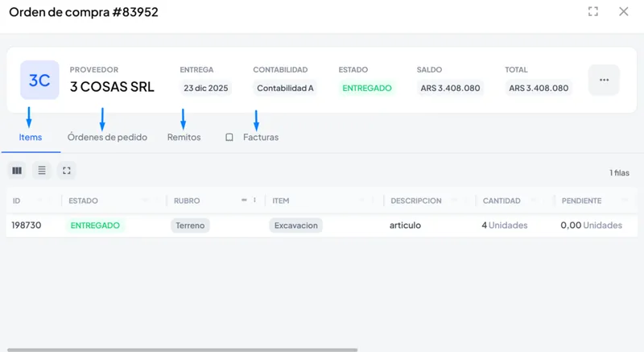This screenshot has height=352, width=644.
Task: Expand the table to fullscreen
Action: (x=67, y=171)
